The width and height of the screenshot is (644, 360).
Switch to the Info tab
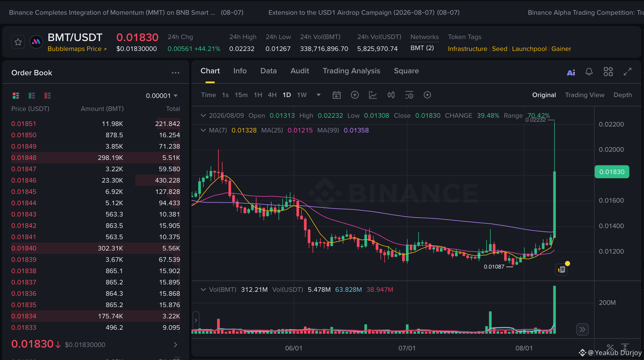(240, 71)
